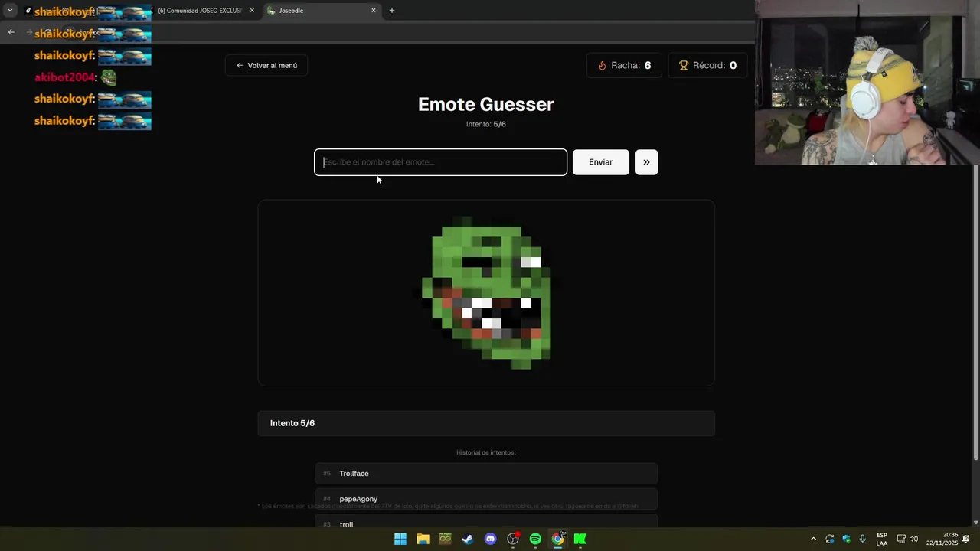Open Discord from the taskbar
980x551 pixels.
tap(490, 539)
